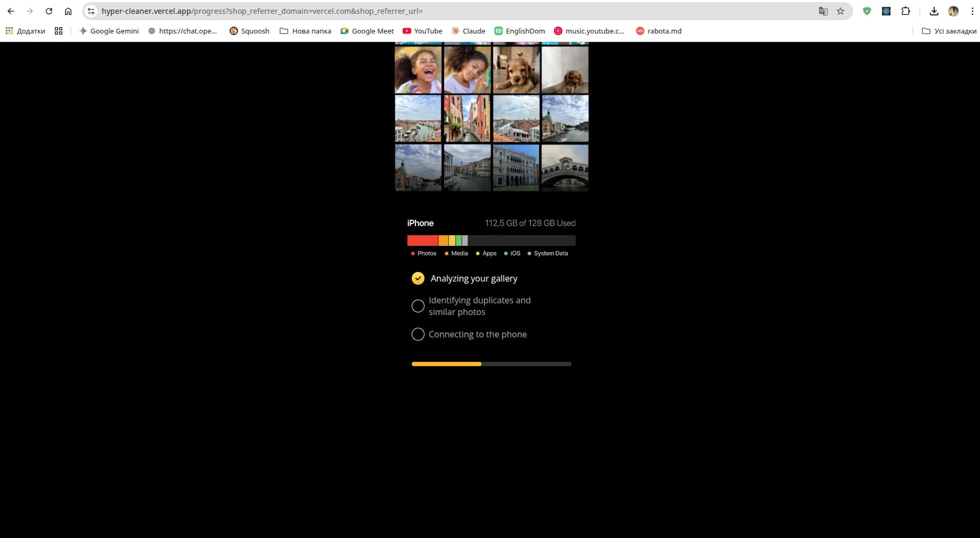Open the chat.ope... bookmark
Image resolution: width=980 pixels, height=538 pixels.
[x=183, y=31]
